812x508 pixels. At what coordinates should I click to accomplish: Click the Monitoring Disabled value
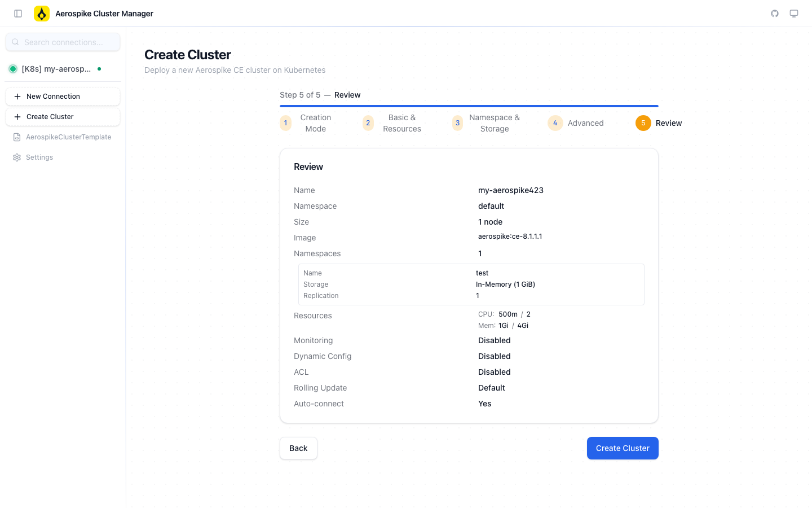point(495,340)
